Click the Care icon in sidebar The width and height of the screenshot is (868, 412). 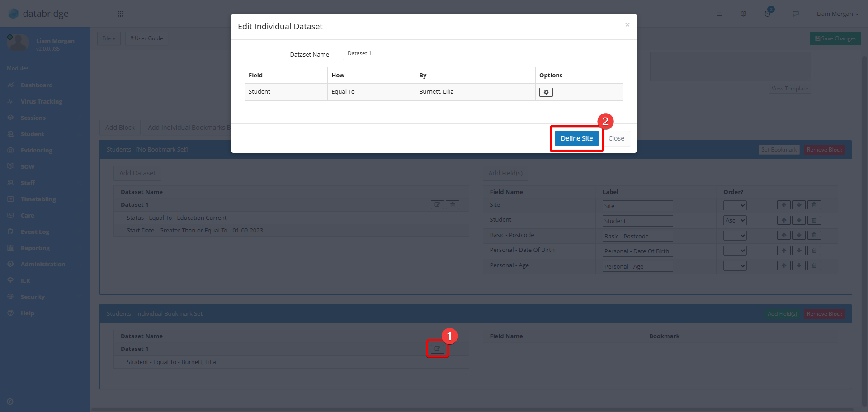(x=10, y=215)
